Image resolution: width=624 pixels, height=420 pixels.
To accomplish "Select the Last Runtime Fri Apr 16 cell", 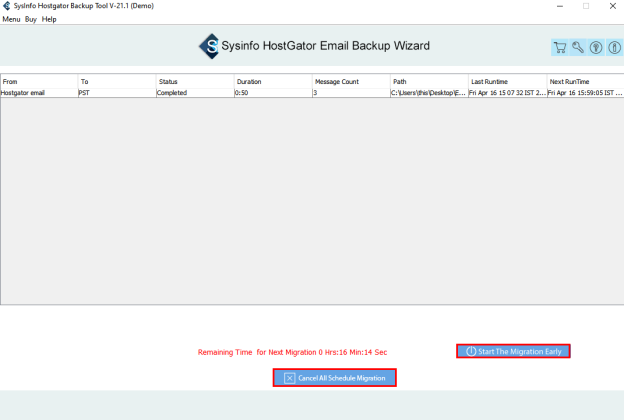I will point(507,93).
